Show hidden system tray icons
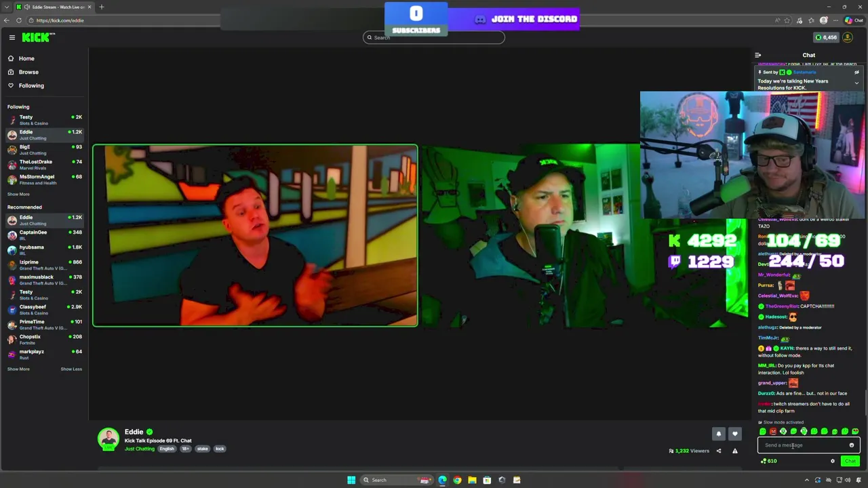The image size is (868, 488). 808,480
